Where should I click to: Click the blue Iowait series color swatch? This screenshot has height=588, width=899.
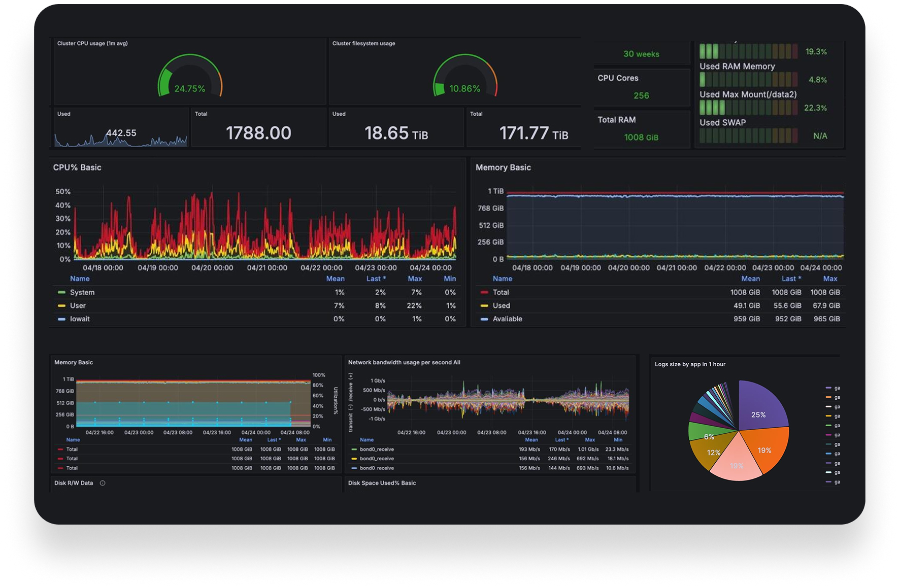click(61, 319)
